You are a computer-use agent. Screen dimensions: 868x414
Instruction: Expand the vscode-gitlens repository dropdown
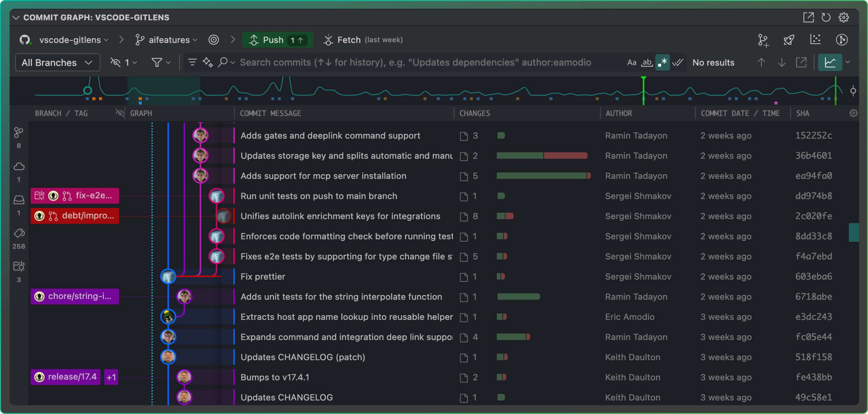[73, 40]
